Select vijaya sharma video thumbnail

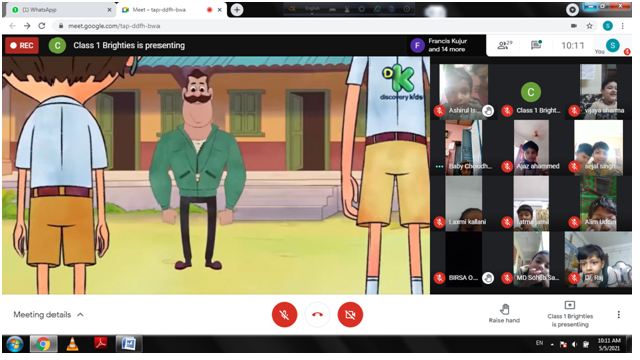coord(598,92)
